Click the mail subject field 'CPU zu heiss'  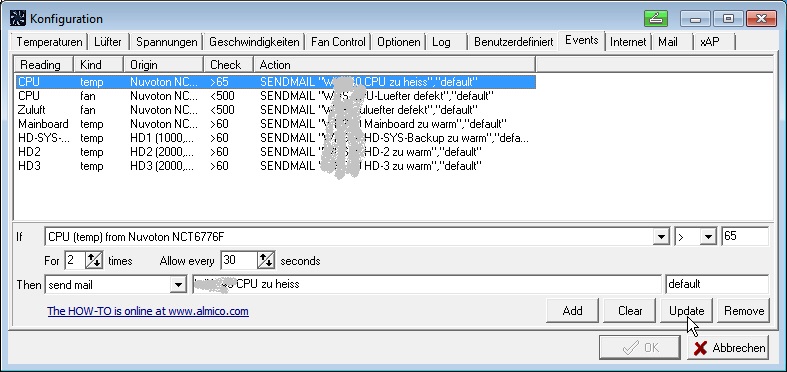pos(427,284)
